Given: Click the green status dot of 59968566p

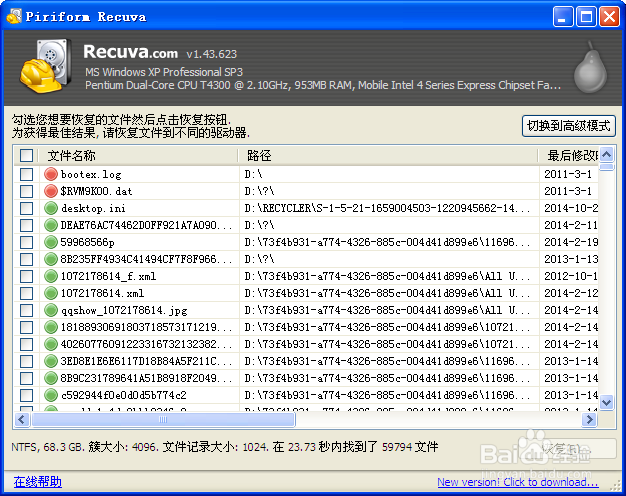Looking at the screenshot, I should (x=51, y=242).
